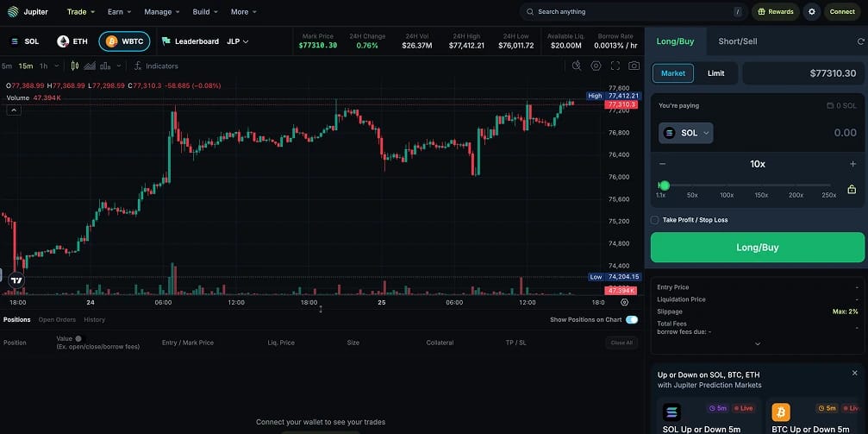The width and height of the screenshot is (868, 434).
Task: Open the Earn menu
Action: [x=120, y=11]
